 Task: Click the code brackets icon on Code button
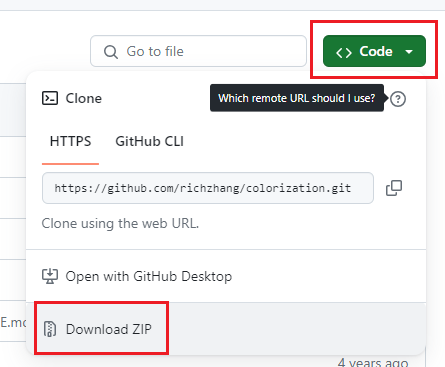[344, 52]
